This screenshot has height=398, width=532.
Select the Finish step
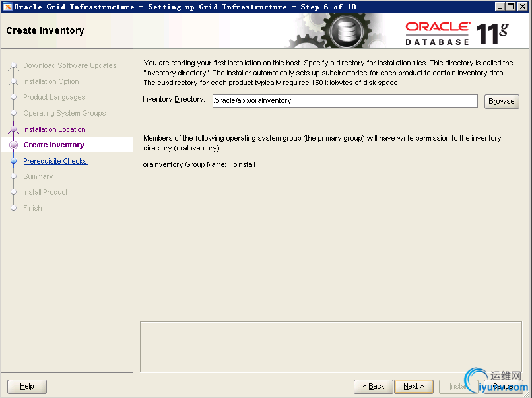(32, 208)
